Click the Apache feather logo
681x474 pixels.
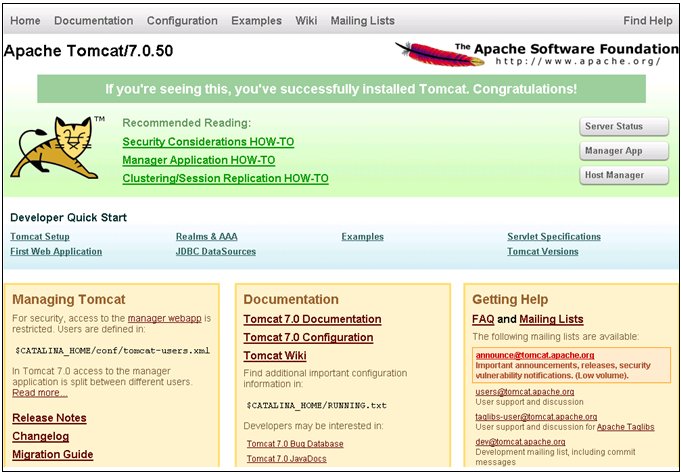point(440,54)
